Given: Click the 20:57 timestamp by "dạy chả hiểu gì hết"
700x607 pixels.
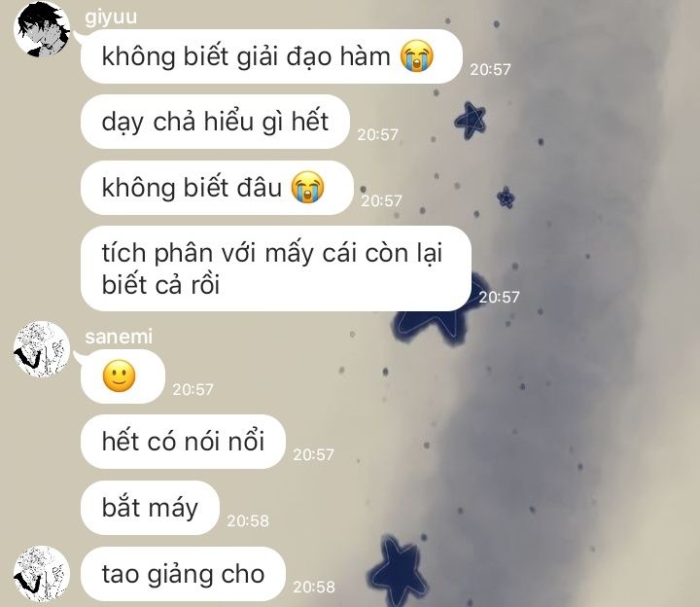Looking at the screenshot, I should coord(377,134).
